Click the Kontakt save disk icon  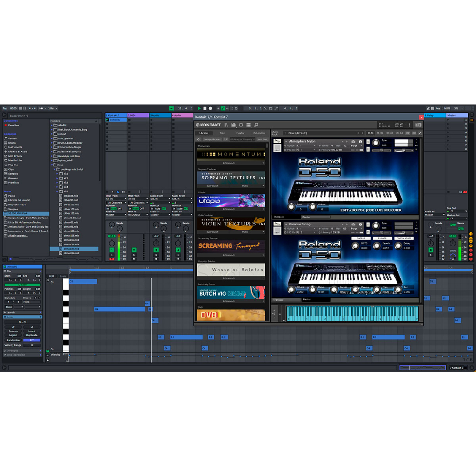[233, 125]
